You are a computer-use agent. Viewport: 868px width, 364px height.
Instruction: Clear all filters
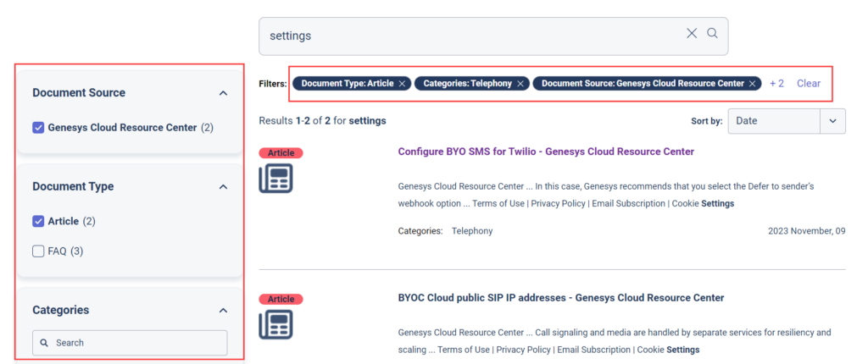pos(809,84)
